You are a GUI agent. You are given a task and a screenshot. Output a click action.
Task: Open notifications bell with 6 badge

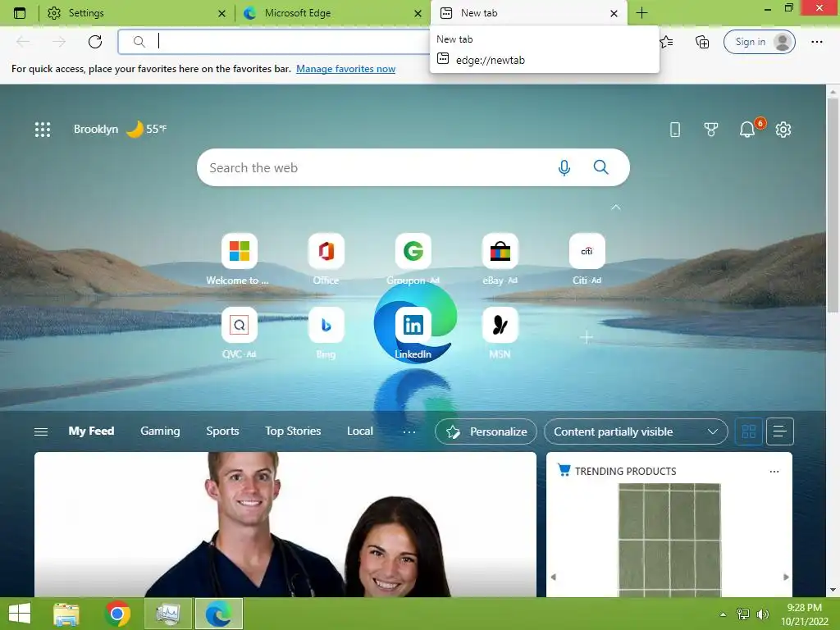(748, 129)
